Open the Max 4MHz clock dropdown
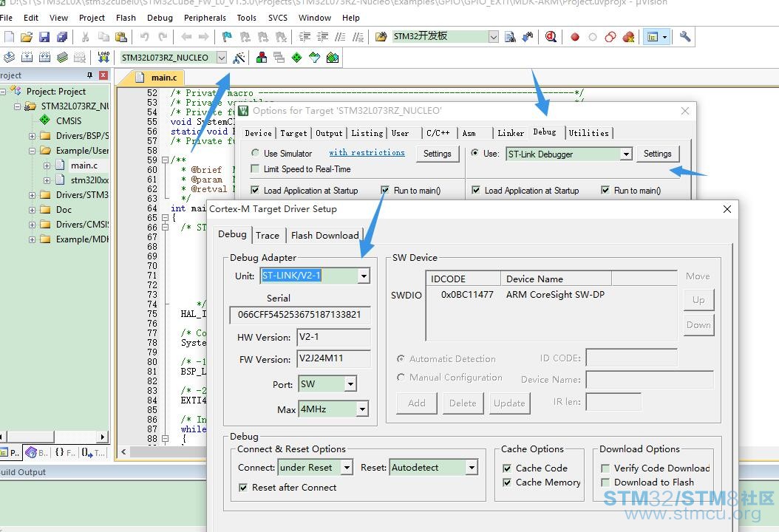 click(x=363, y=409)
